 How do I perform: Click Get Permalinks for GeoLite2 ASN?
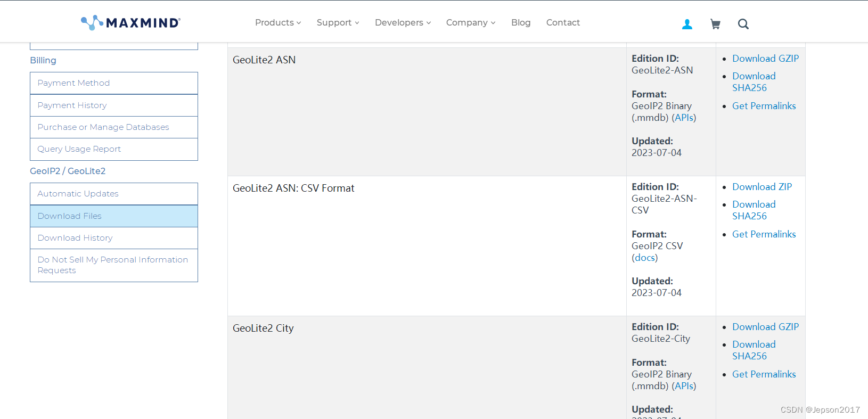coord(764,106)
